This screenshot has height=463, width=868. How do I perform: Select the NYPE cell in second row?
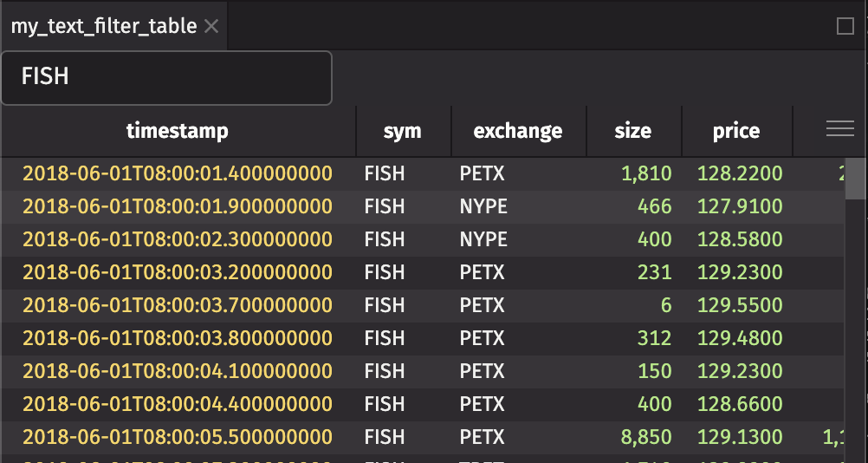pos(483,206)
